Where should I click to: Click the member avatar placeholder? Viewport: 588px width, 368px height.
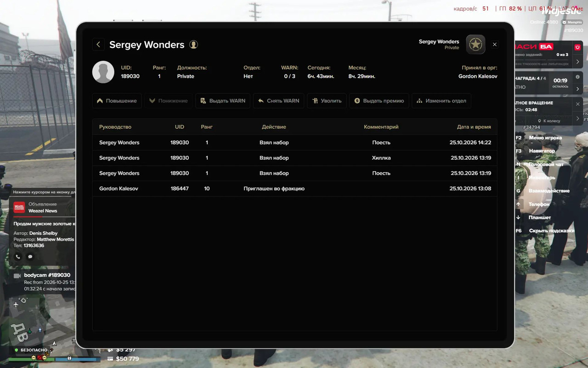103,72
